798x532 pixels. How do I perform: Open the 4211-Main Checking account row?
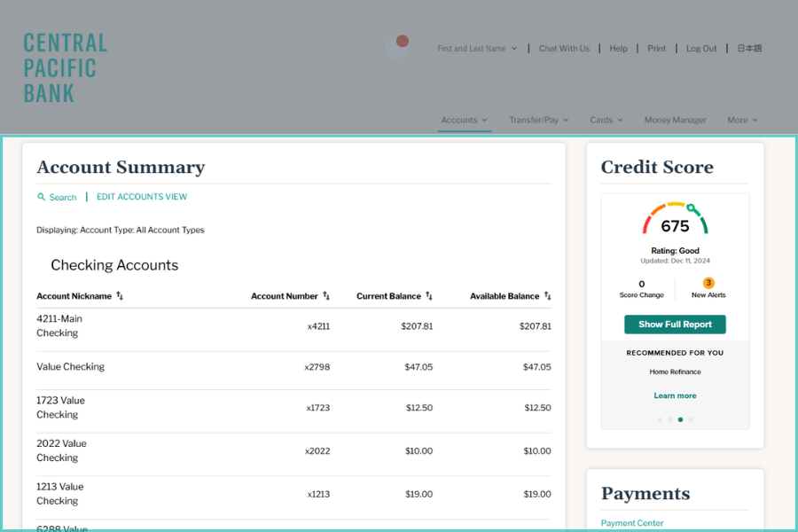pos(58,325)
